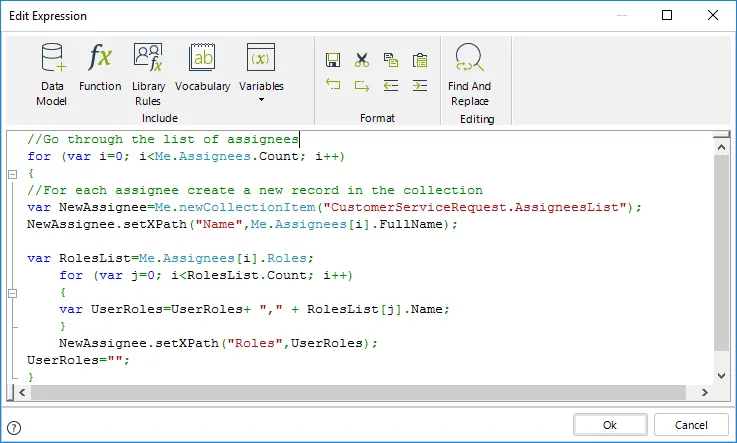
Task: Open Library Rules
Action: point(148,75)
